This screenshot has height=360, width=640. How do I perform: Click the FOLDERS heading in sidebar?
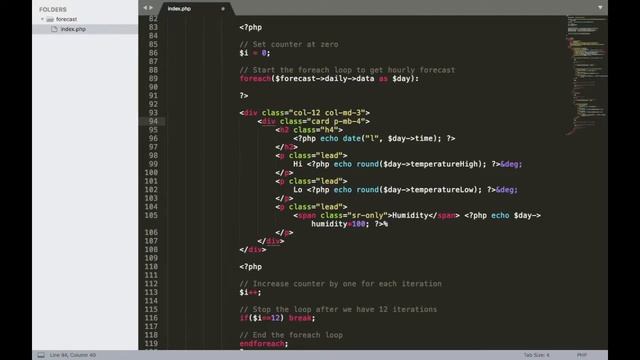click(x=53, y=9)
